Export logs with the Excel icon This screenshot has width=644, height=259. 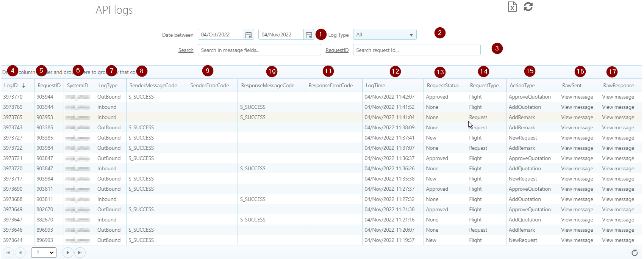512,6
